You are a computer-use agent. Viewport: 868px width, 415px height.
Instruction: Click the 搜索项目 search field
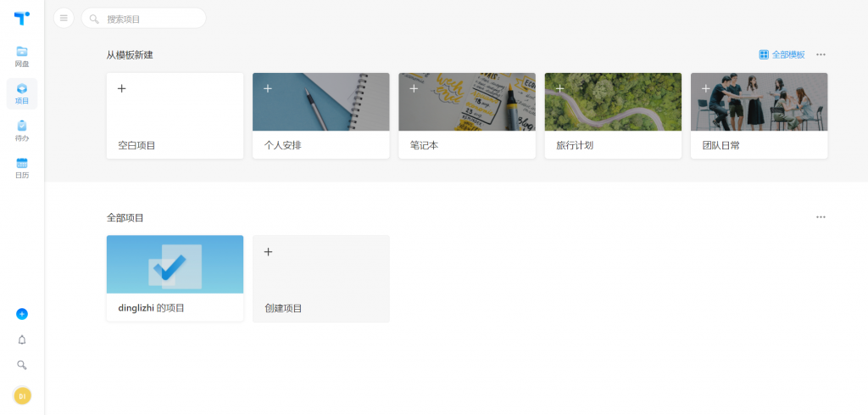point(148,19)
